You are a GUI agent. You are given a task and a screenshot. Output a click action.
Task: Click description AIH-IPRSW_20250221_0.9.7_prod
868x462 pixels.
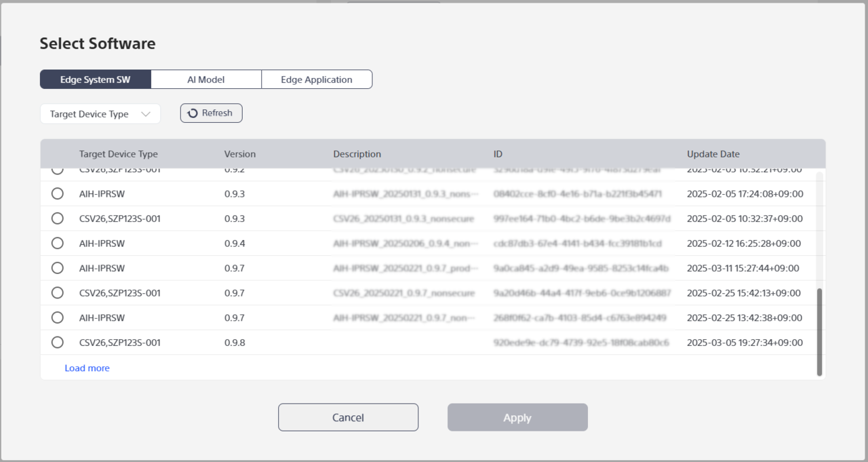pos(406,268)
